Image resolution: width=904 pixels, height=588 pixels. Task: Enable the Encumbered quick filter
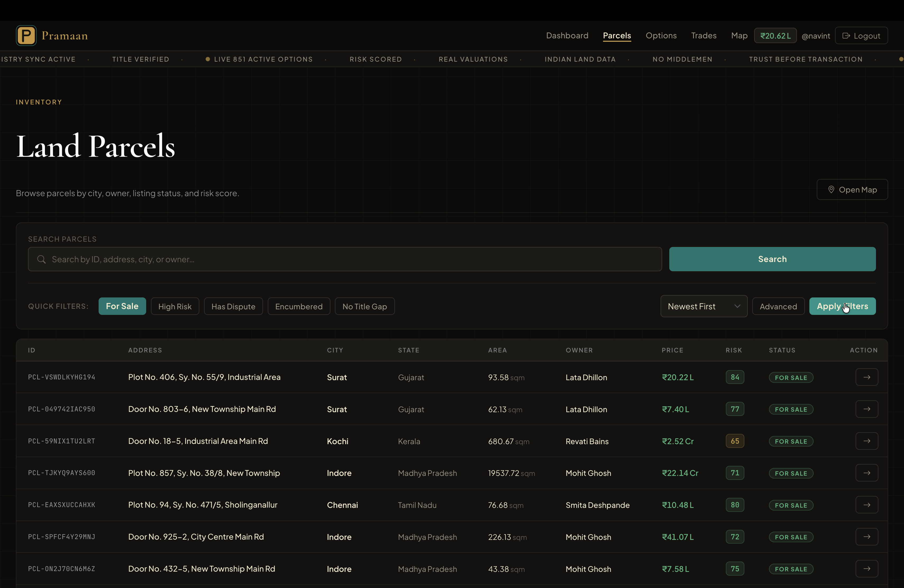[298, 306]
